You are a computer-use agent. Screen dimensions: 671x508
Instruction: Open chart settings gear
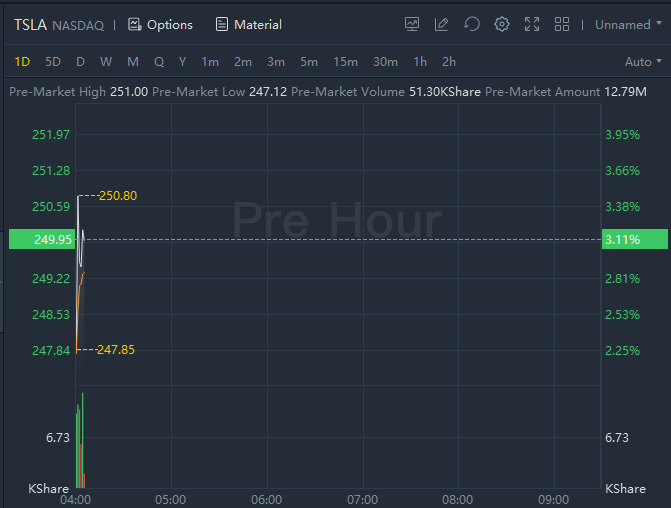coord(502,24)
